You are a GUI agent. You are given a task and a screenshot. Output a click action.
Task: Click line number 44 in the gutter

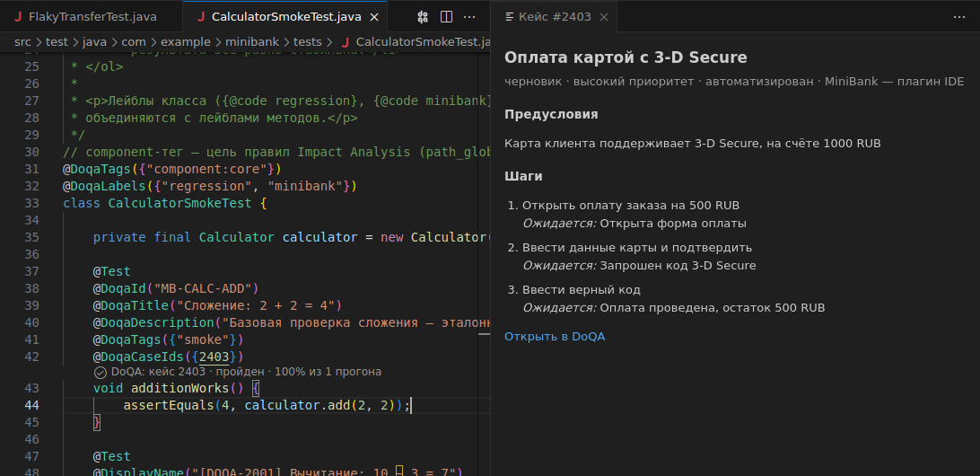click(31, 405)
